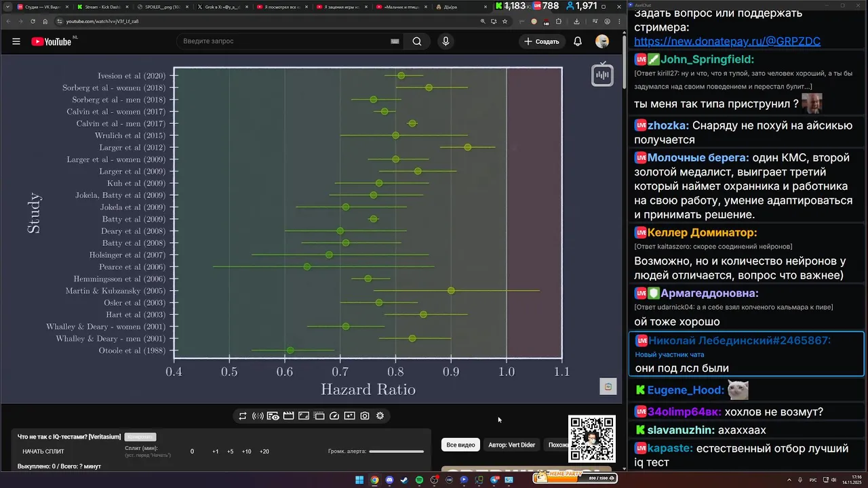Viewport: 868px width, 488px height.
Task: Open the browser tab search dropdown arrow
Action: click(6, 6)
